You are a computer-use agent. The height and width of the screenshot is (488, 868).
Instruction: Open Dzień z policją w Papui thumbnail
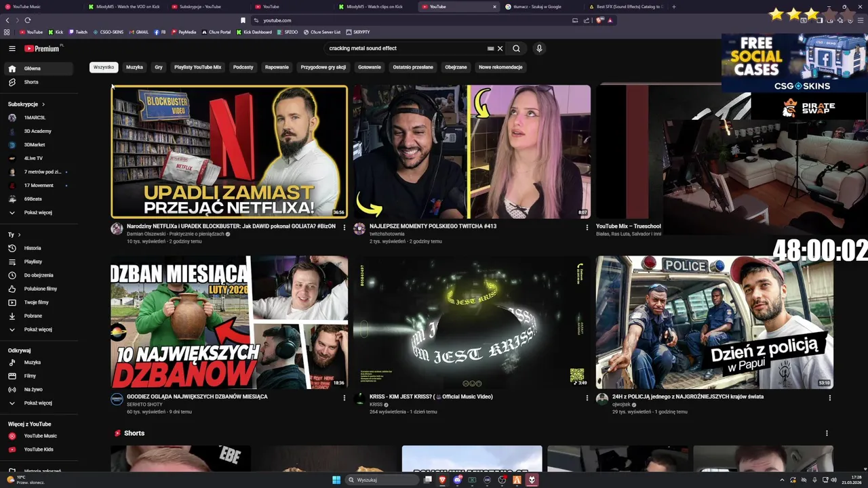click(714, 323)
